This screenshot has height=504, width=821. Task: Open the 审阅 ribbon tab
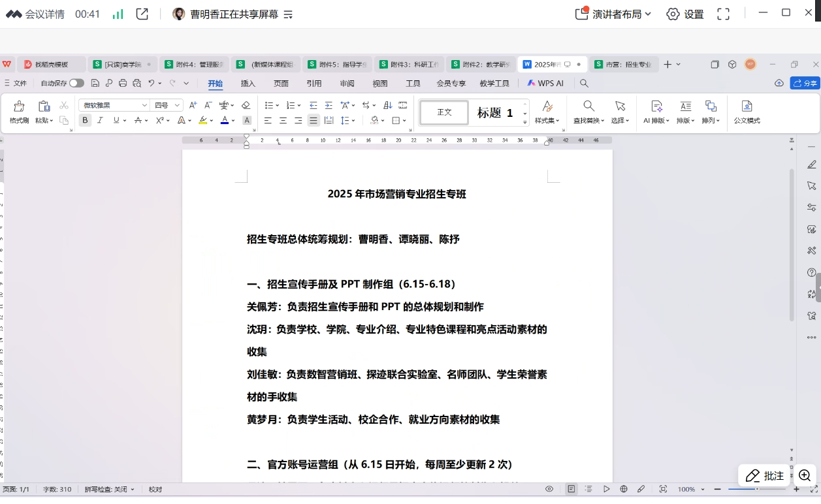[x=347, y=84]
